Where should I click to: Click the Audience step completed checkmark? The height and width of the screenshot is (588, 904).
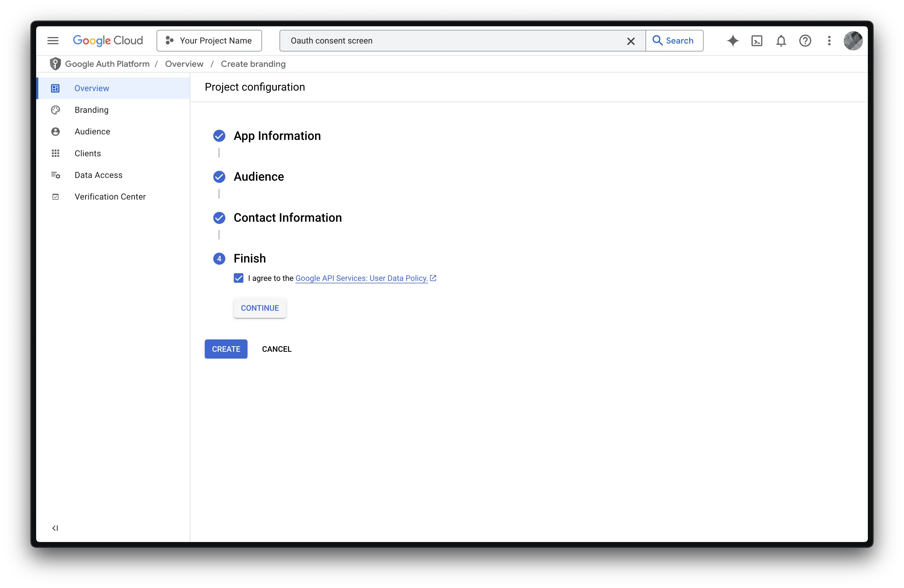(x=219, y=177)
